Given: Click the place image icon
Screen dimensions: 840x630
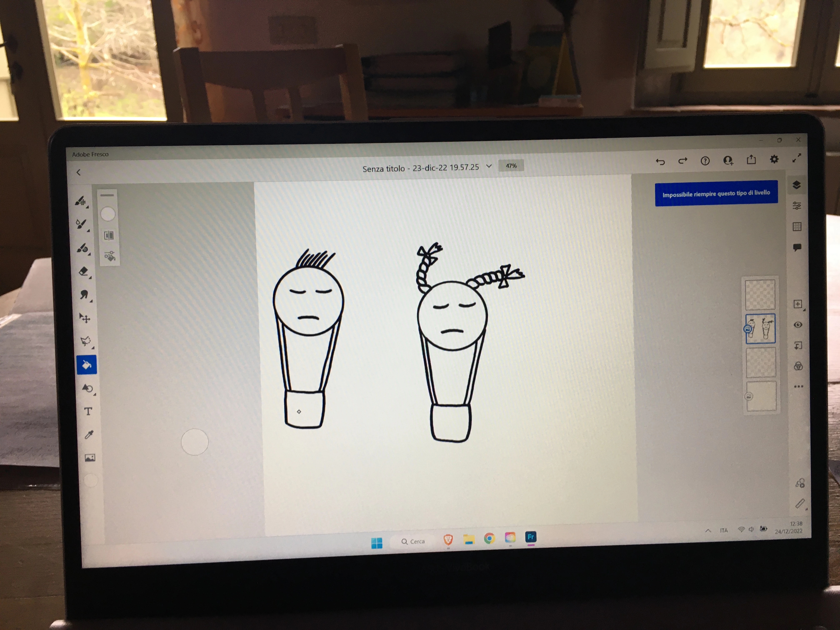Looking at the screenshot, I should (90, 457).
